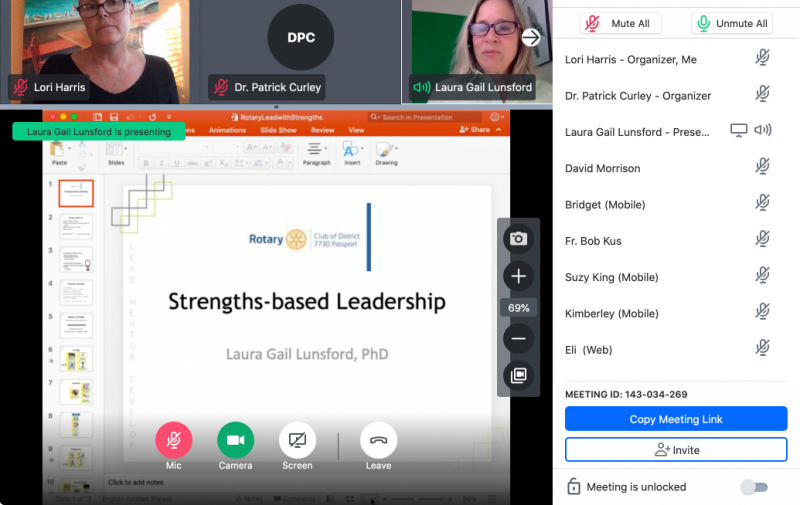Click the Paste icon in ribbon

[57, 150]
